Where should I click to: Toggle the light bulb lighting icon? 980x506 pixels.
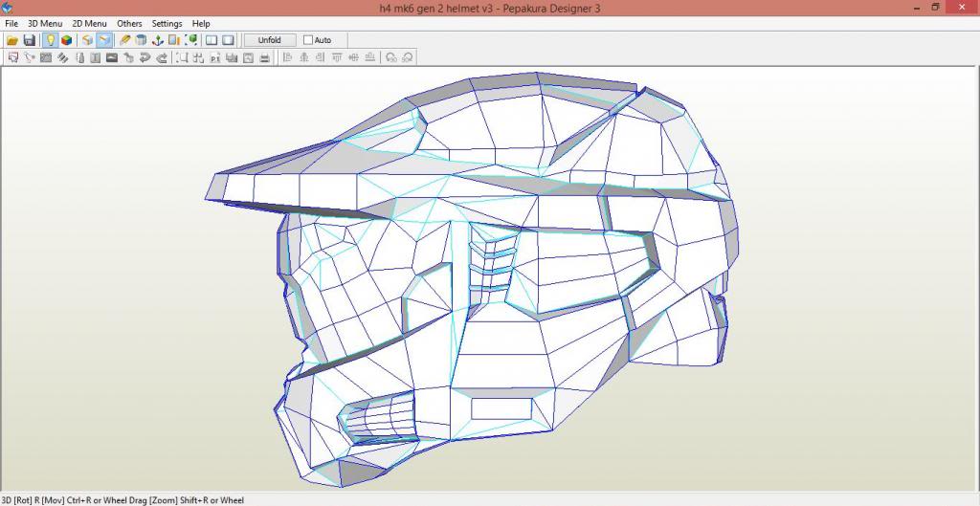click(50, 40)
